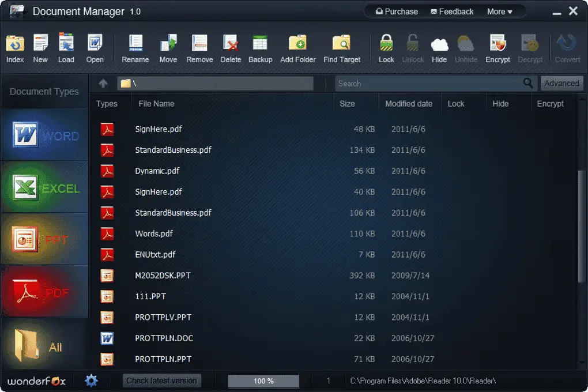Click the folder path field

pyautogui.click(x=215, y=83)
